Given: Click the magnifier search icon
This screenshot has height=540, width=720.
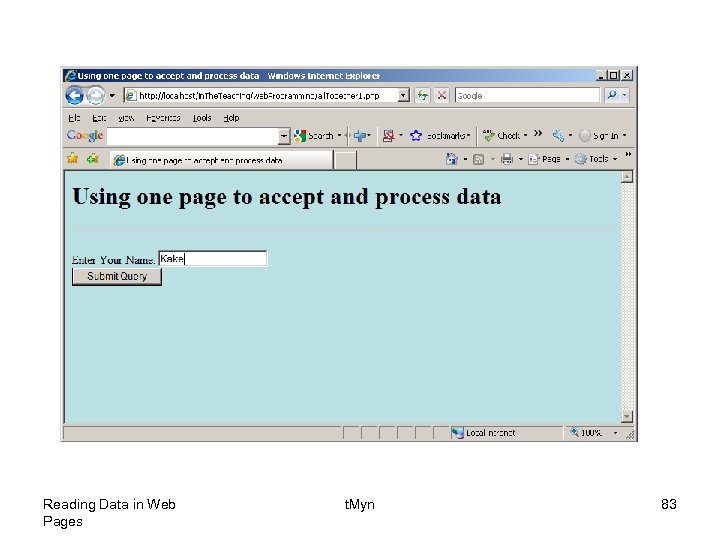Looking at the screenshot, I should point(612,95).
